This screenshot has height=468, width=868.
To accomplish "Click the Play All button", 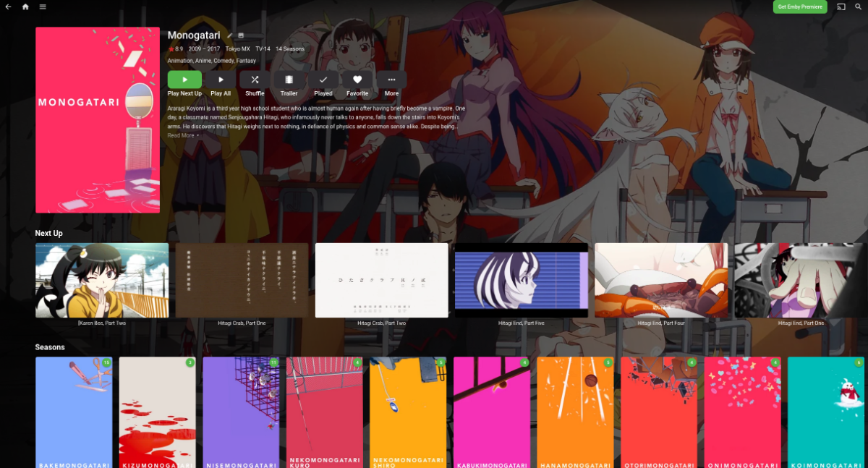I will pyautogui.click(x=221, y=80).
